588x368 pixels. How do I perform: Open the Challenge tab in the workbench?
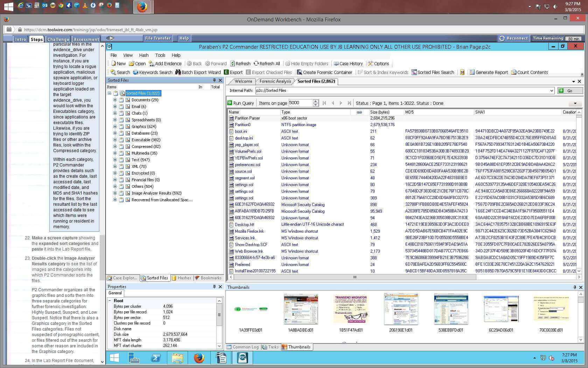coord(58,40)
